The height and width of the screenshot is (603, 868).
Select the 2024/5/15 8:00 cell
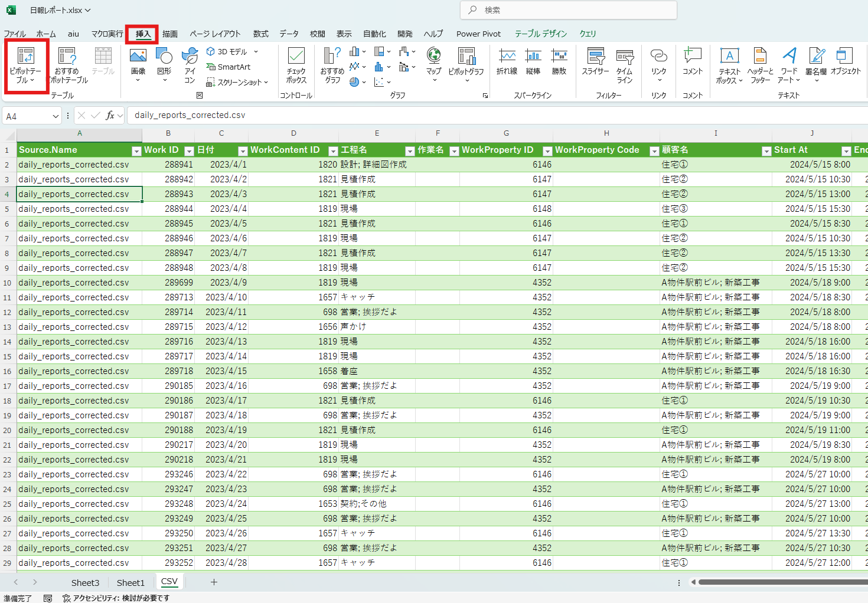(x=812, y=165)
